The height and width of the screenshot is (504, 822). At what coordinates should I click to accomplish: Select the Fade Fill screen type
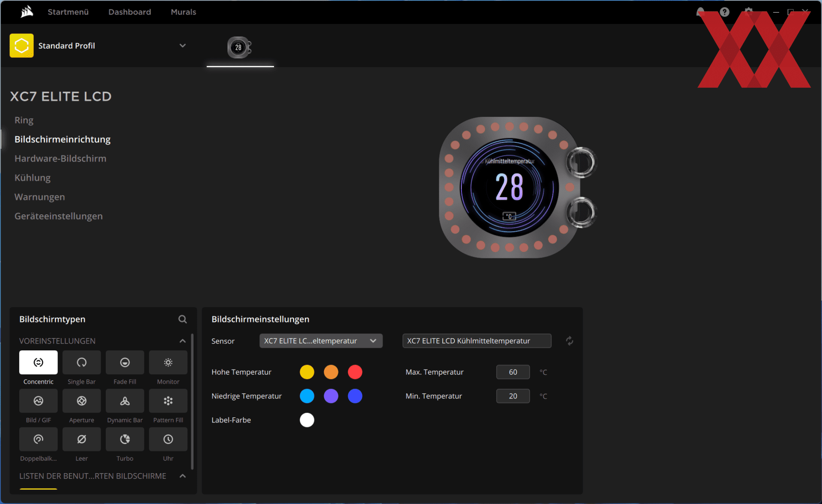[x=125, y=362]
